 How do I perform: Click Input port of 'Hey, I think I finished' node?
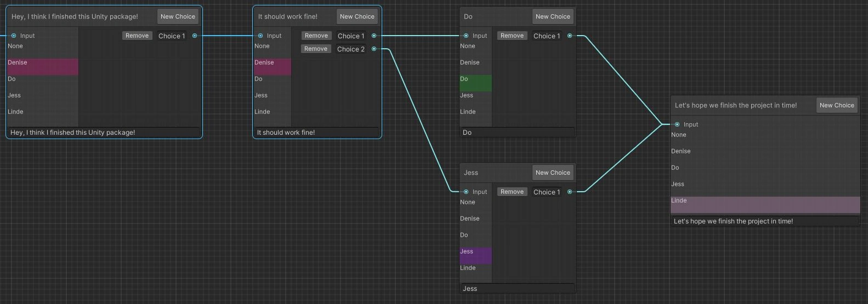pyautogui.click(x=14, y=36)
